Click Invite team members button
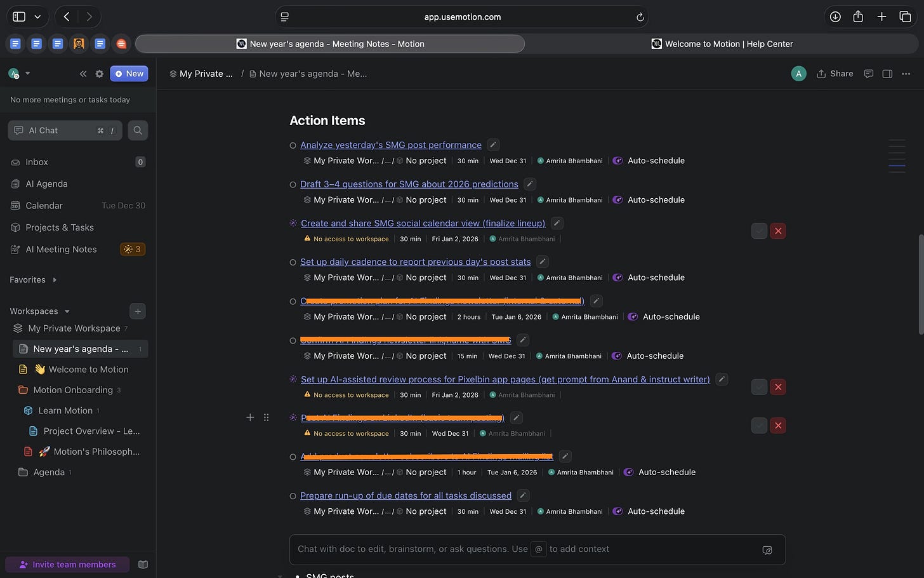This screenshot has width=924, height=578. (67, 565)
